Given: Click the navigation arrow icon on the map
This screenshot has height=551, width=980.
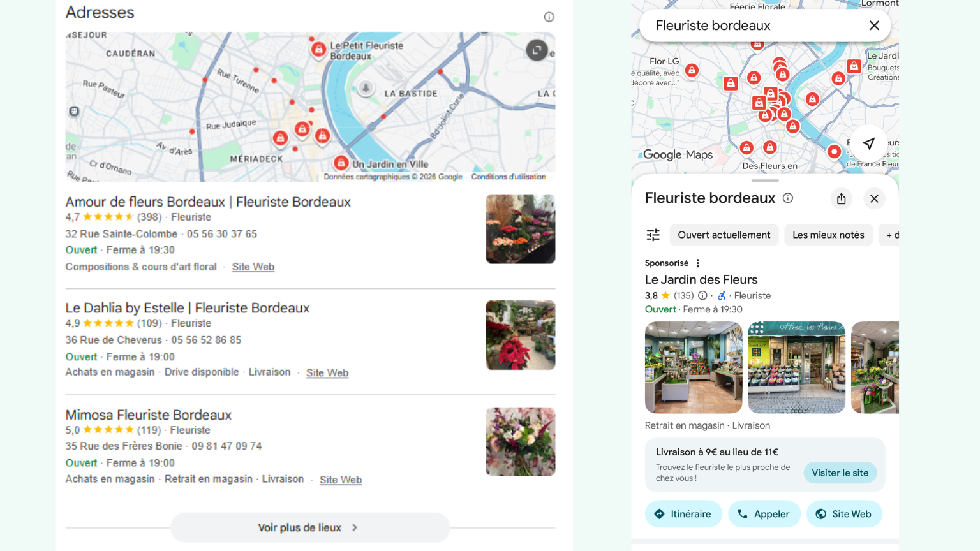Looking at the screenshot, I should pyautogui.click(x=869, y=143).
